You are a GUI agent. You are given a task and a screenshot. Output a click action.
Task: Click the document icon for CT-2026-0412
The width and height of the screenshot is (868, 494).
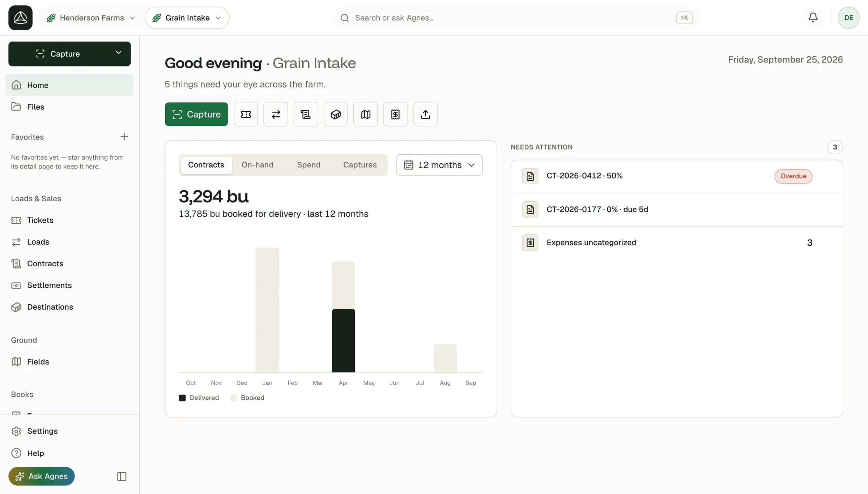[530, 176]
